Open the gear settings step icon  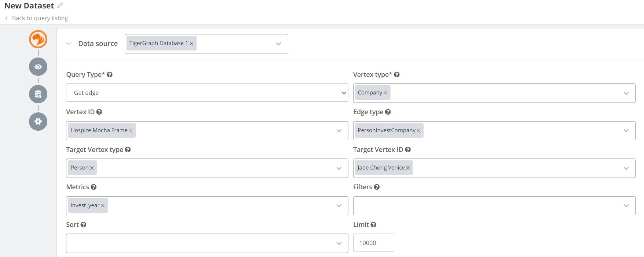coord(38,122)
